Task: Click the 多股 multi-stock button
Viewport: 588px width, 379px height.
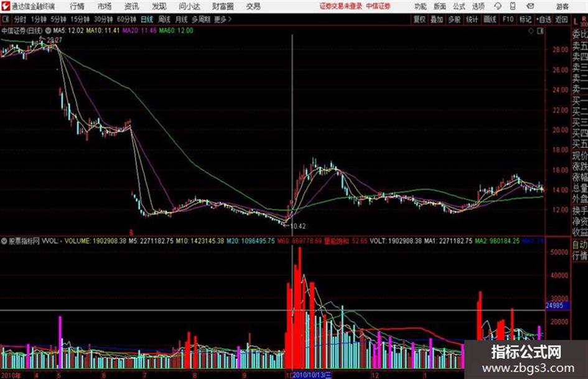Action: pyautogui.click(x=454, y=19)
